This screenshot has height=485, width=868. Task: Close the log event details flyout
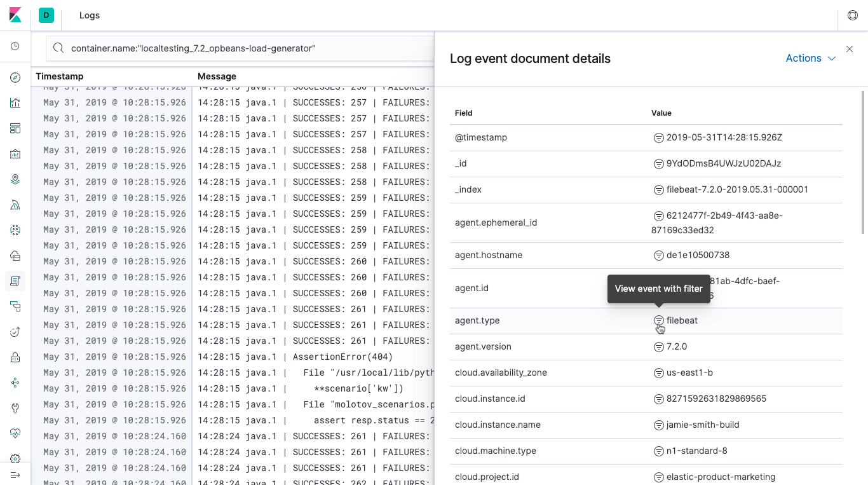[850, 49]
